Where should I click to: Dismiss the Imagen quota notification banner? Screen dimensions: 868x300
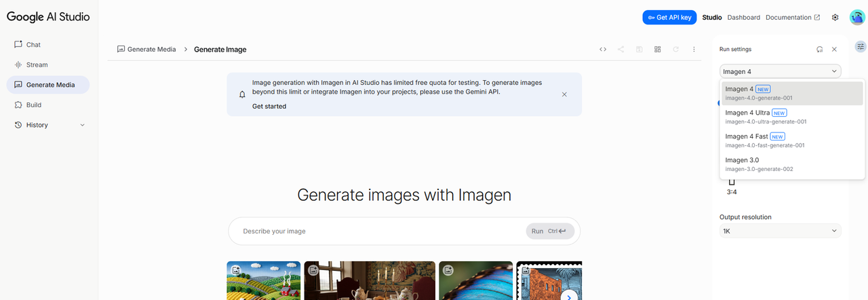click(x=564, y=94)
